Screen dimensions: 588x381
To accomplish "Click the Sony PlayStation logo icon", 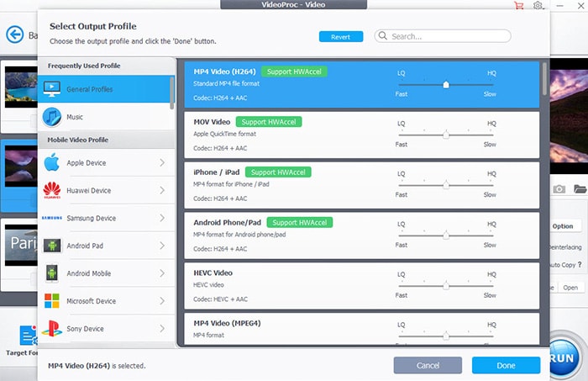I will tap(52, 329).
